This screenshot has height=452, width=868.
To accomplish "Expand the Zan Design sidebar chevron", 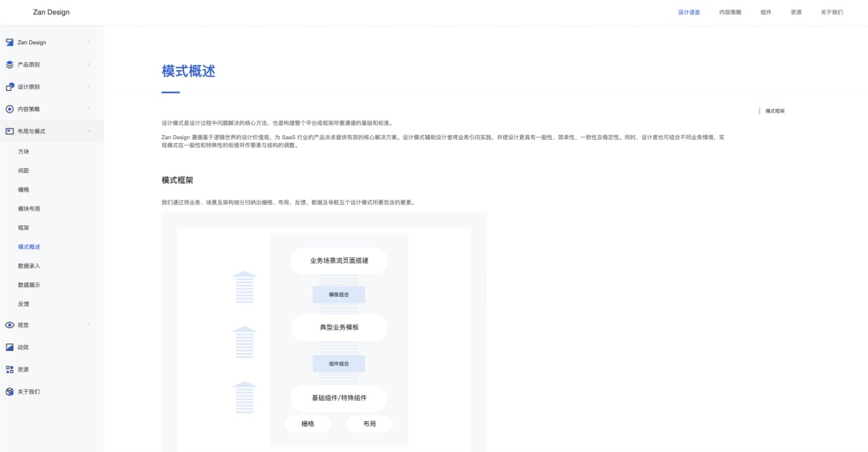I will click(89, 42).
